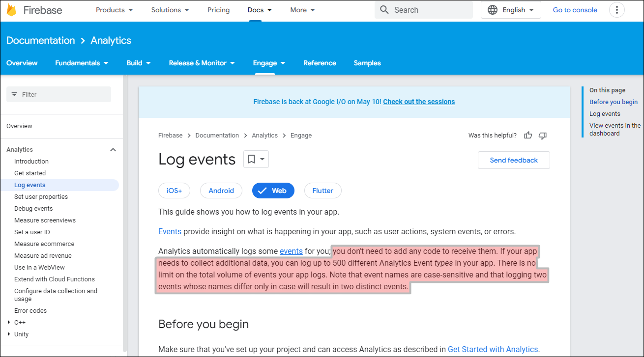
Task: Open Debug events in sidebar
Action: (x=33, y=209)
